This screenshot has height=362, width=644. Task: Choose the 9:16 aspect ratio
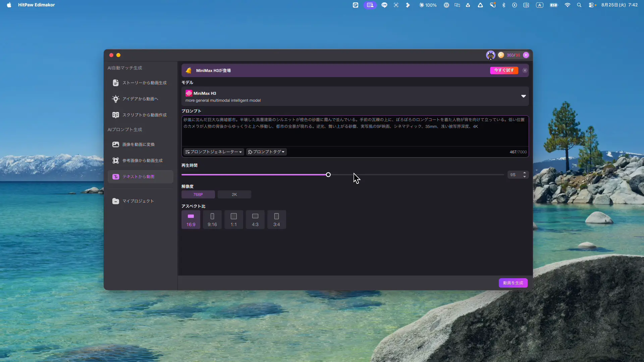click(212, 220)
